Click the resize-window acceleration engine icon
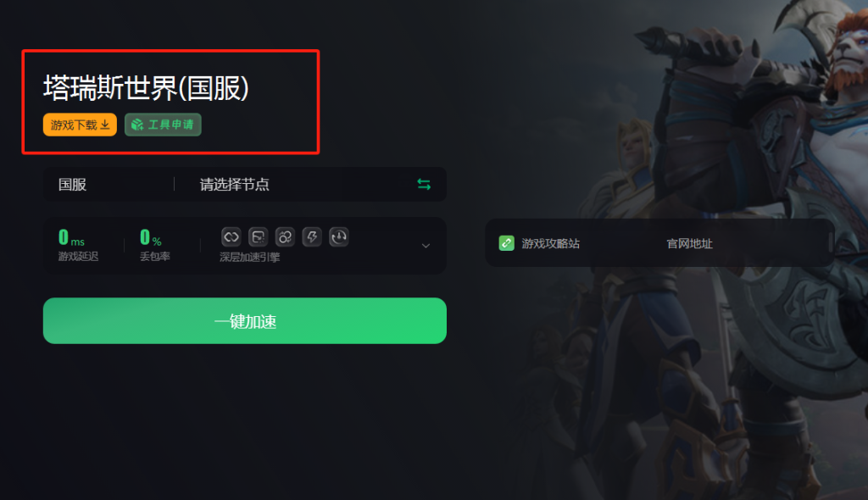Image resolution: width=868 pixels, height=500 pixels. coord(258,237)
